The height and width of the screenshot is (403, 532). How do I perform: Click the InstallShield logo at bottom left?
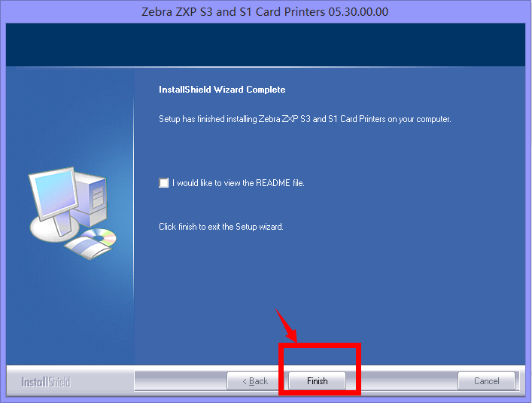(46, 382)
